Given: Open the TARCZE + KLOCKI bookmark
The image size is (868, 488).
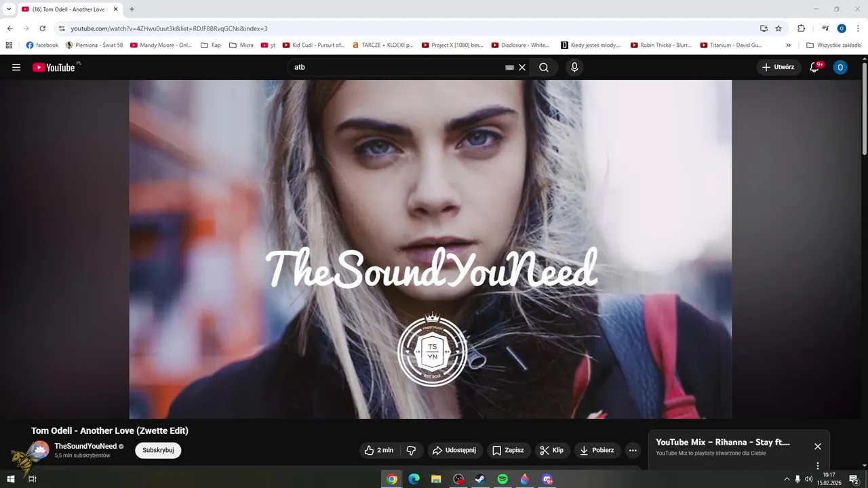Looking at the screenshot, I should pyautogui.click(x=383, y=45).
